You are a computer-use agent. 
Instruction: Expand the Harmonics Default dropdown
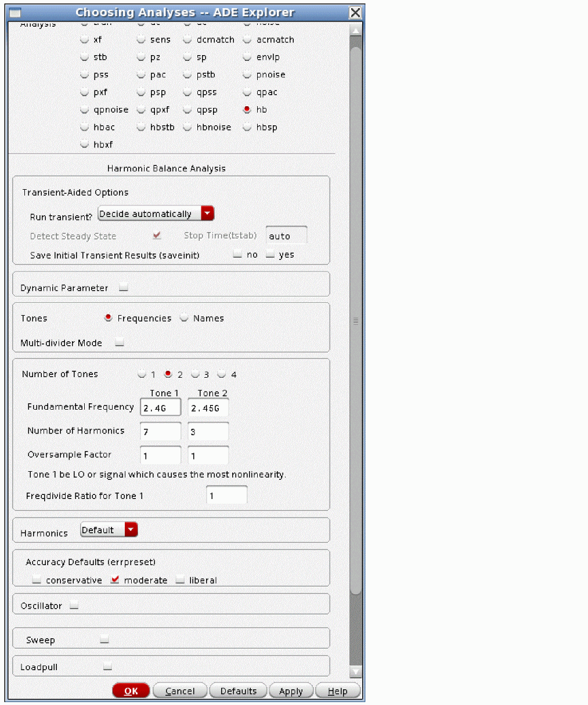pyautogui.click(x=109, y=530)
